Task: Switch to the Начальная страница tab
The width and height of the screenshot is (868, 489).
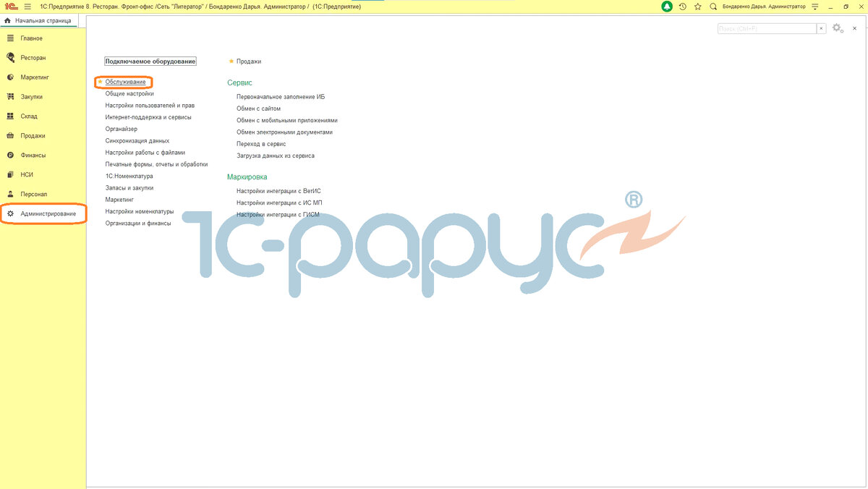Action: pos(38,21)
